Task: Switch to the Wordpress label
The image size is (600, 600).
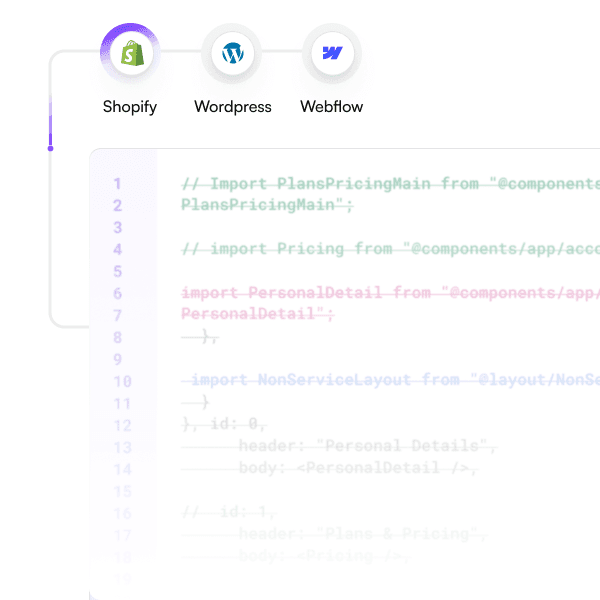Action: (233, 107)
